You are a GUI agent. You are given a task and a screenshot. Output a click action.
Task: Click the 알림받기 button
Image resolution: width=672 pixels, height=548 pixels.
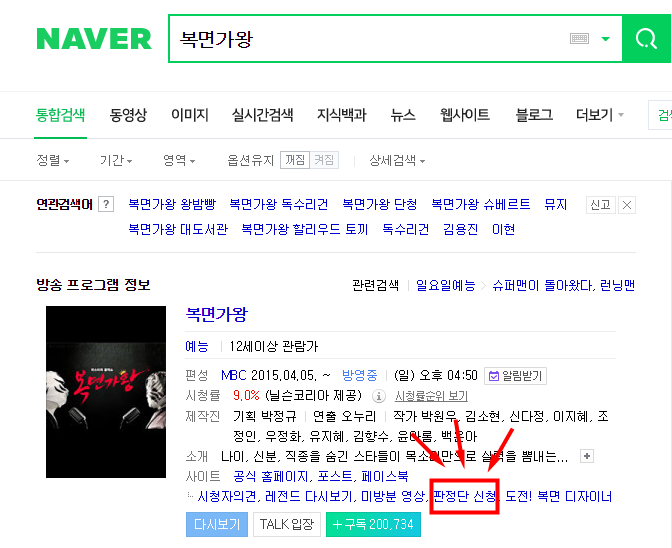515,376
